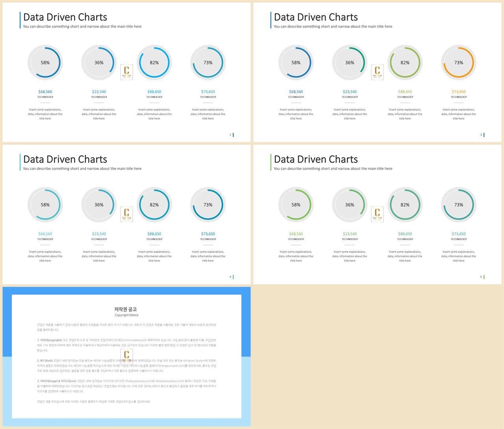The height and width of the screenshot is (429, 504).
Task: Click the $88,650 value on slide 4
Action: (154, 234)
